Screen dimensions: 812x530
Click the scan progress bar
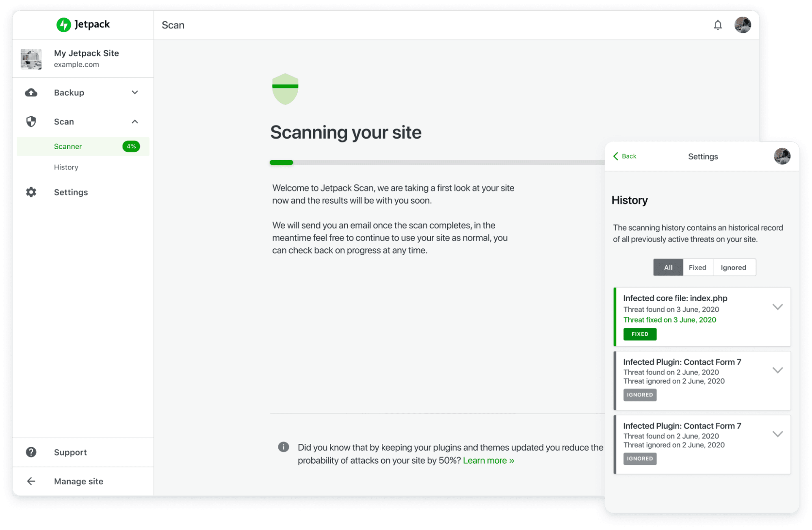(x=437, y=163)
